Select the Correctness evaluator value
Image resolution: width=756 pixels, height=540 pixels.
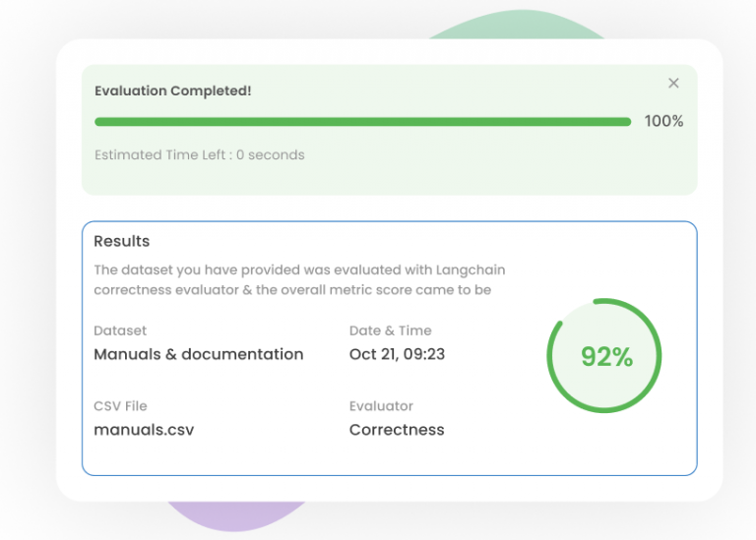pyautogui.click(x=397, y=430)
